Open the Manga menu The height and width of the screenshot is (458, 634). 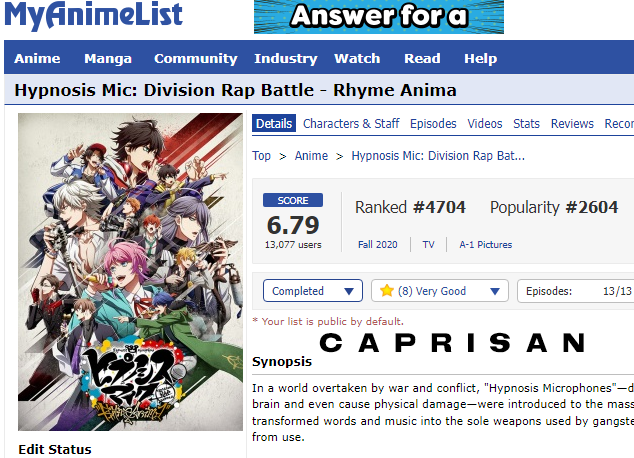(108, 58)
